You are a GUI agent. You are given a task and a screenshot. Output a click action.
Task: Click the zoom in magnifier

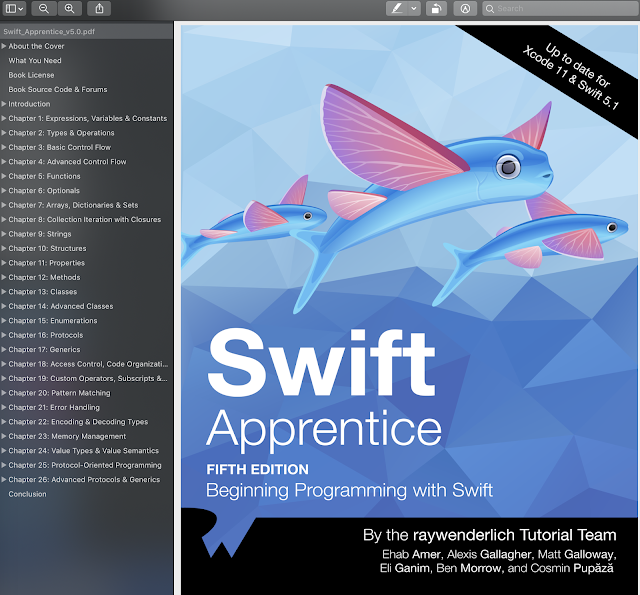click(x=70, y=9)
